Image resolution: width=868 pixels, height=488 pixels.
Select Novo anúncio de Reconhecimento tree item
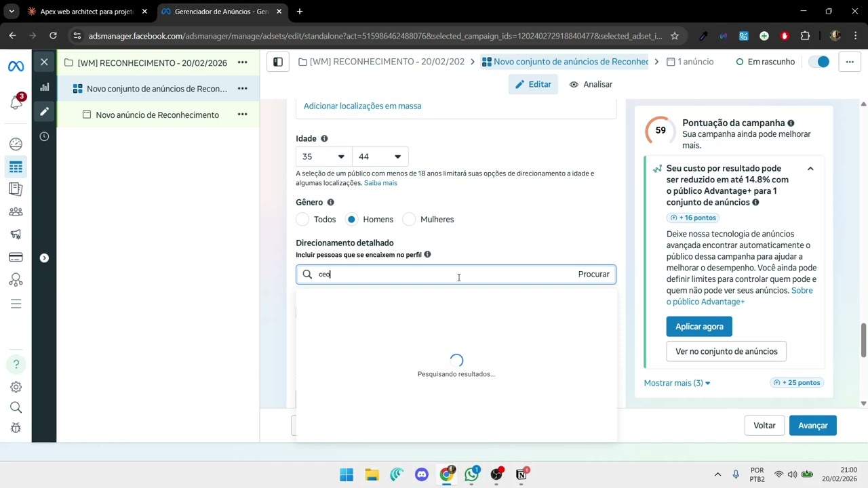tap(157, 115)
